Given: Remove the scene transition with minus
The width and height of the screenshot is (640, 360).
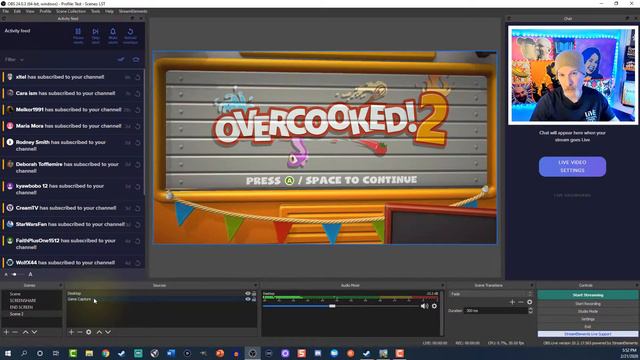Looking at the screenshot, I should tap(521, 302).
